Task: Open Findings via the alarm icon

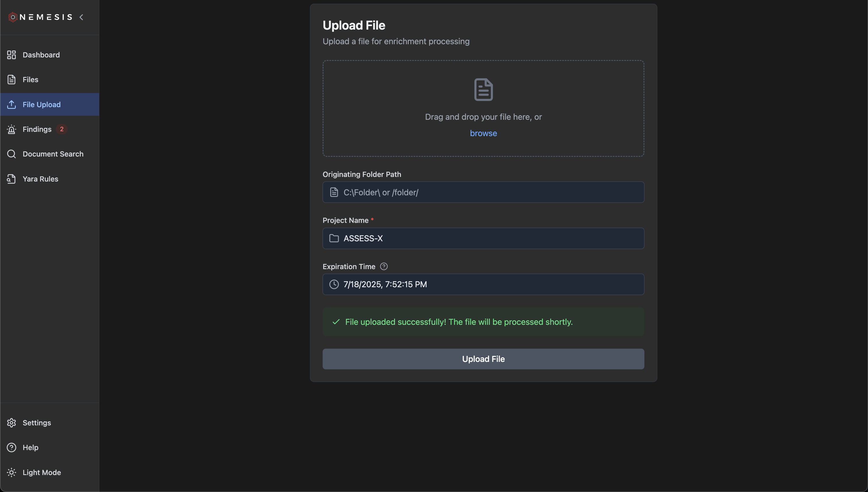Action: point(11,129)
